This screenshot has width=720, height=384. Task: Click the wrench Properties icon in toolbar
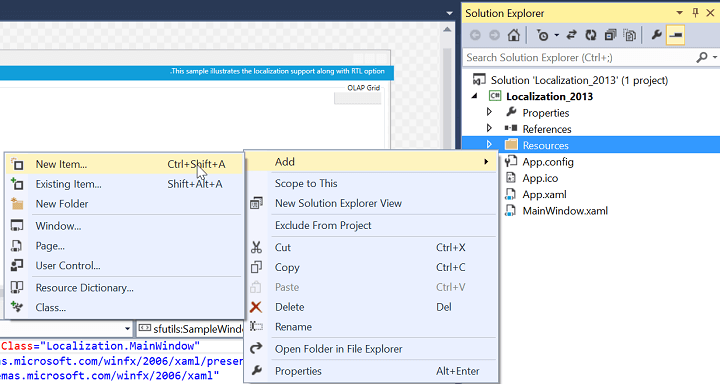[657, 35]
